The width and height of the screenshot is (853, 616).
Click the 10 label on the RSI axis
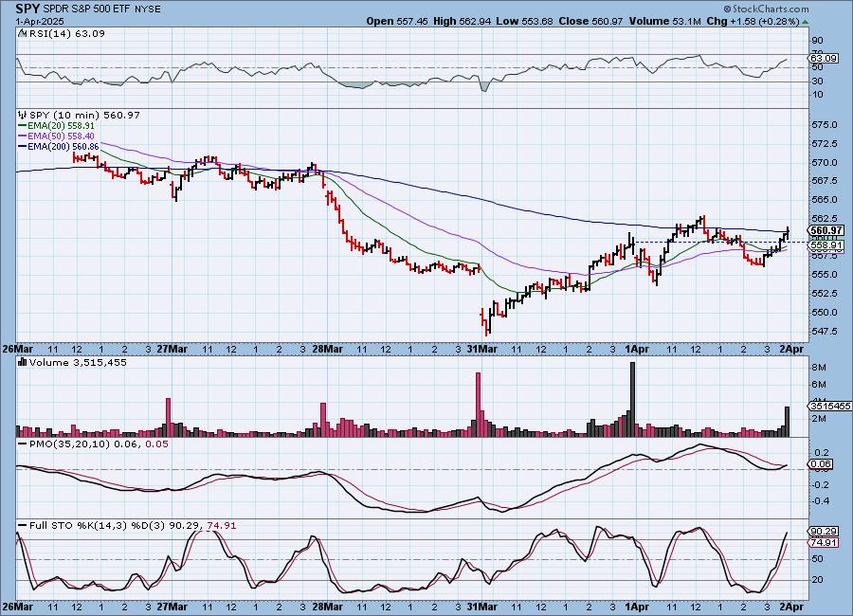[x=817, y=95]
